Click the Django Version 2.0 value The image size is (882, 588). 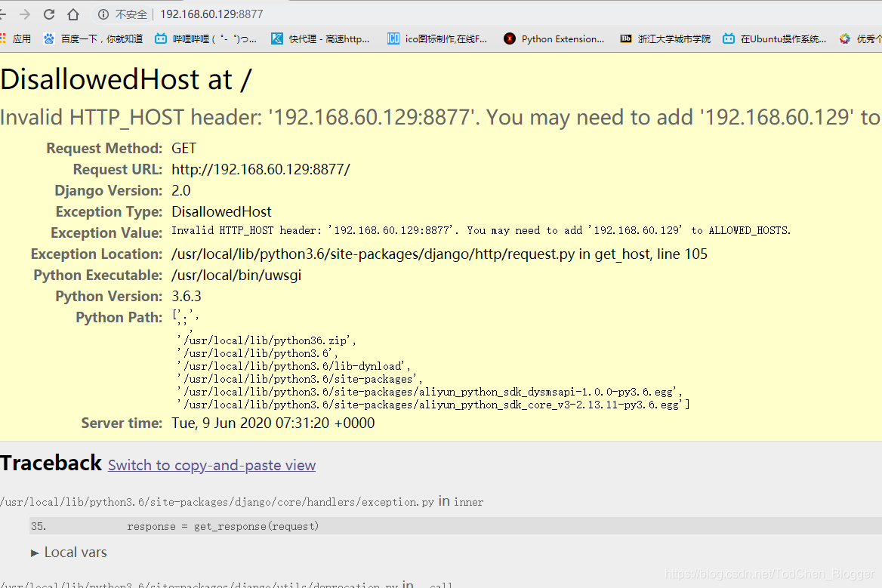[181, 190]
